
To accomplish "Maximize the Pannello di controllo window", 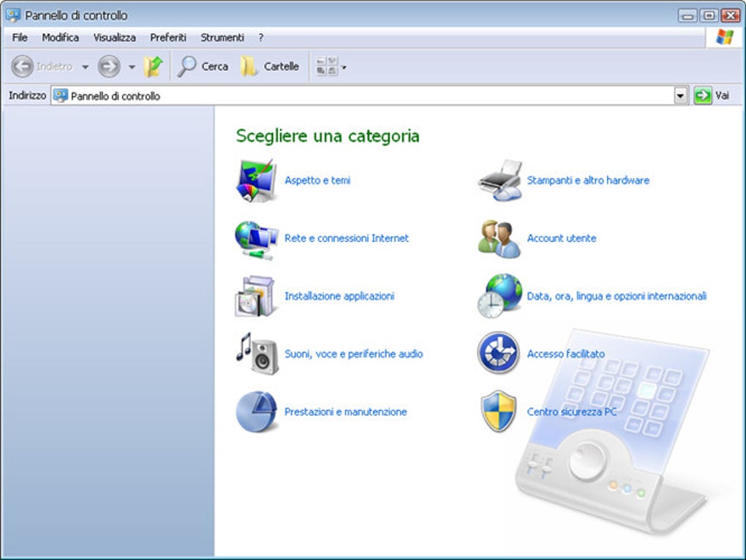I will pos(709,15).
